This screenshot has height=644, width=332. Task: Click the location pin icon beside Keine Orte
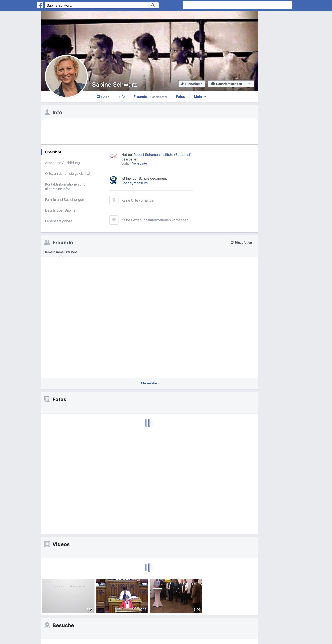point(114,200)
